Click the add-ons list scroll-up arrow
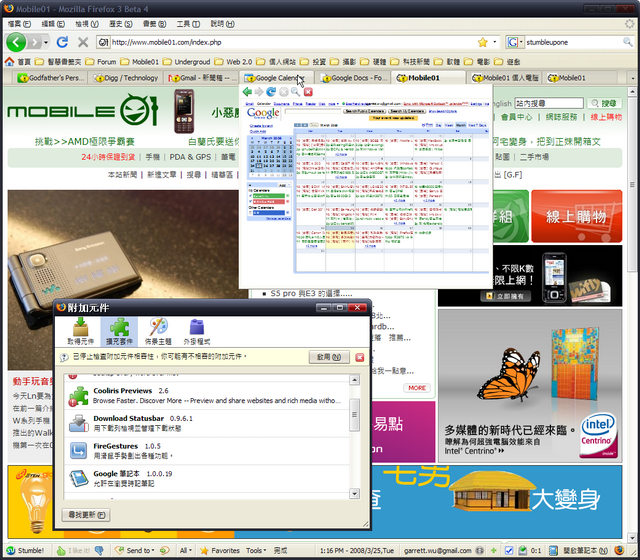Screen dimensions: 640x560 click(354, 380)
